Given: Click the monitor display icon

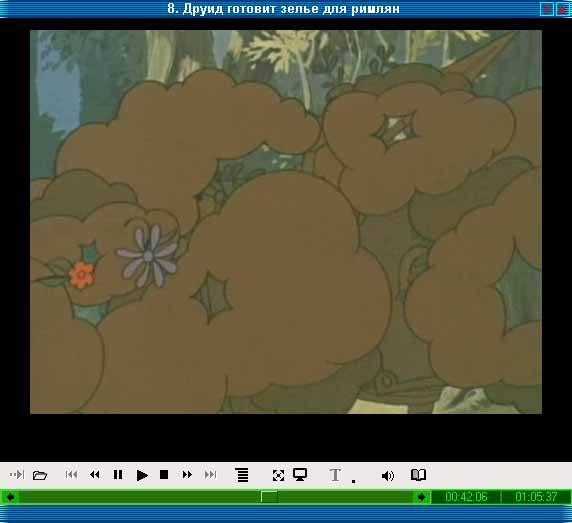Looking at the screenshot, I should pos(300,474).
